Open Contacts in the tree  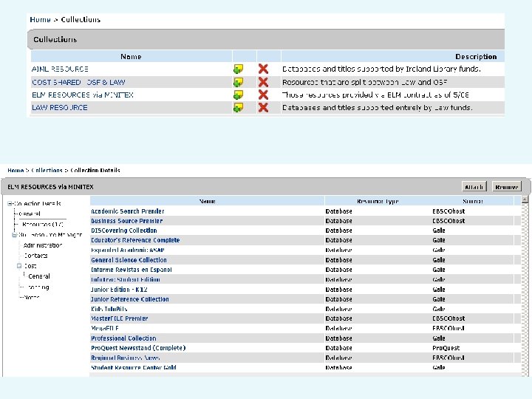pyautogui.click(x=35, y=256)
